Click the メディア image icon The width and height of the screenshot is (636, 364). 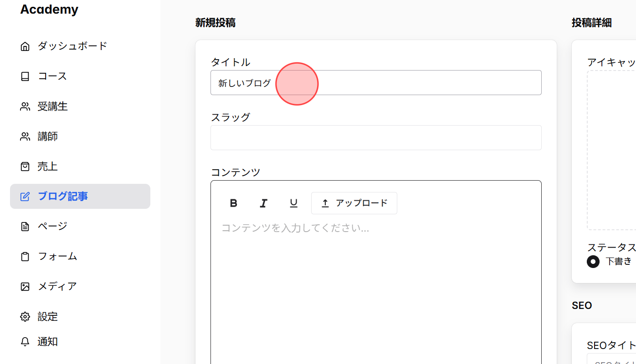click(x=25, y=286)
